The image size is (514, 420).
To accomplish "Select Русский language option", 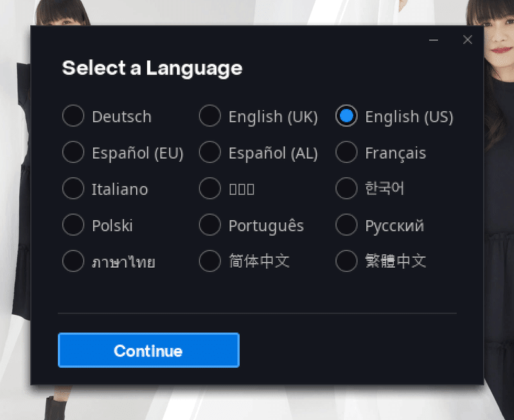I will pyautogui.click(x=346, y=225).
